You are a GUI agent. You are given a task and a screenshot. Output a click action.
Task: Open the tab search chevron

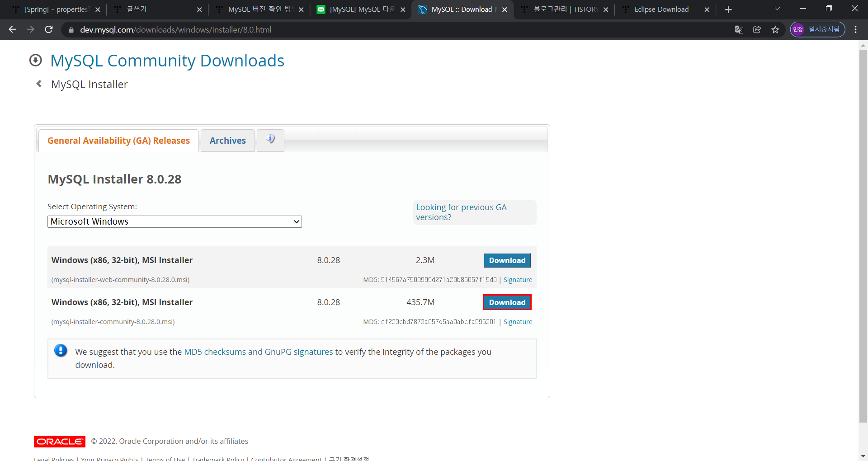(x=777, y=9)
